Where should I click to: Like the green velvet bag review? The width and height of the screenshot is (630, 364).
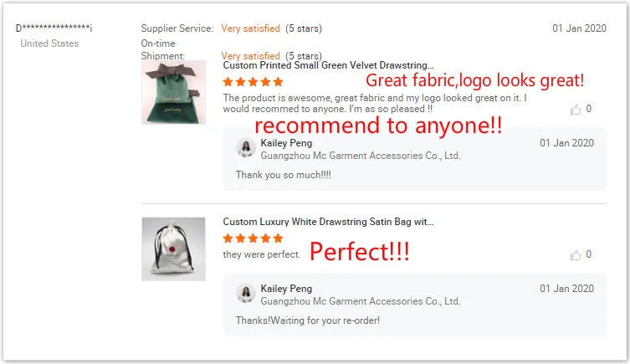pos(576,110)
